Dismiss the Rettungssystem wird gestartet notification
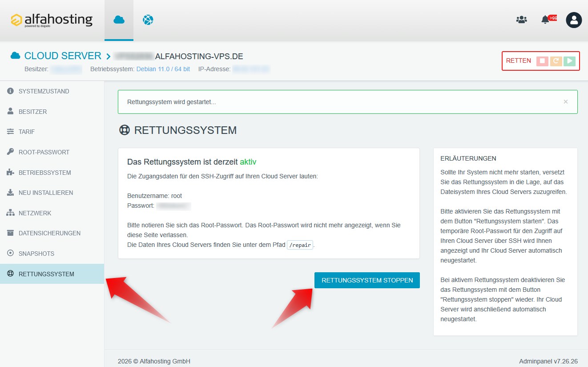This screenshot has height=367, width=588. tap(566, 101)
